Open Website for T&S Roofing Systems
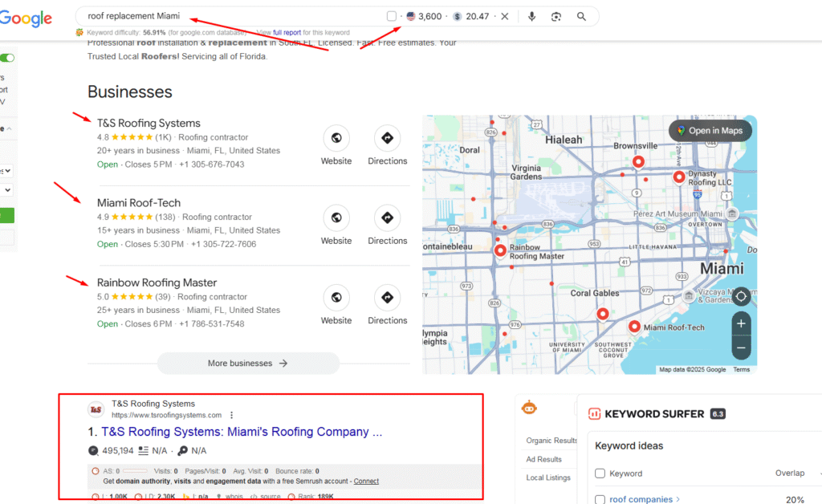822x504 pixels. click(x=336, y=145)
